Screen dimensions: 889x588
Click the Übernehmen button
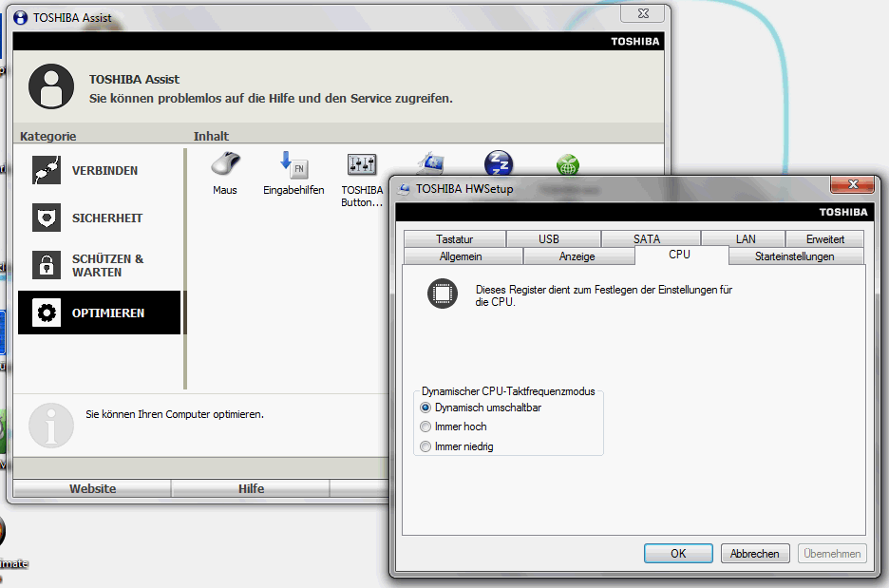click(x=832, y=554)
